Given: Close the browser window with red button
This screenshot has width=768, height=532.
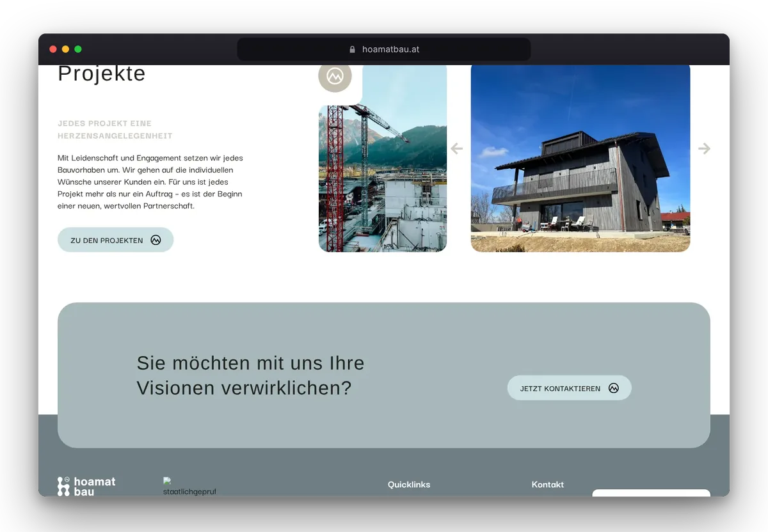Looking at the screenshot, I should pos(53,49).
